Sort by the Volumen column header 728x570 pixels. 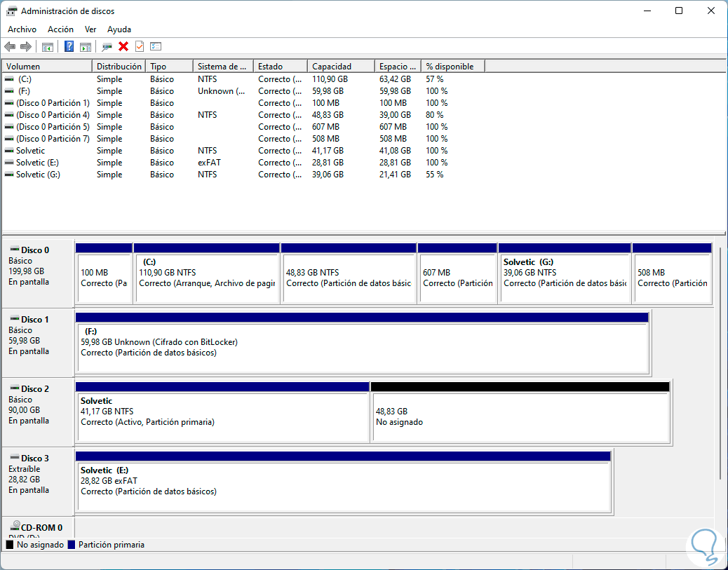(x=48, y=67)
